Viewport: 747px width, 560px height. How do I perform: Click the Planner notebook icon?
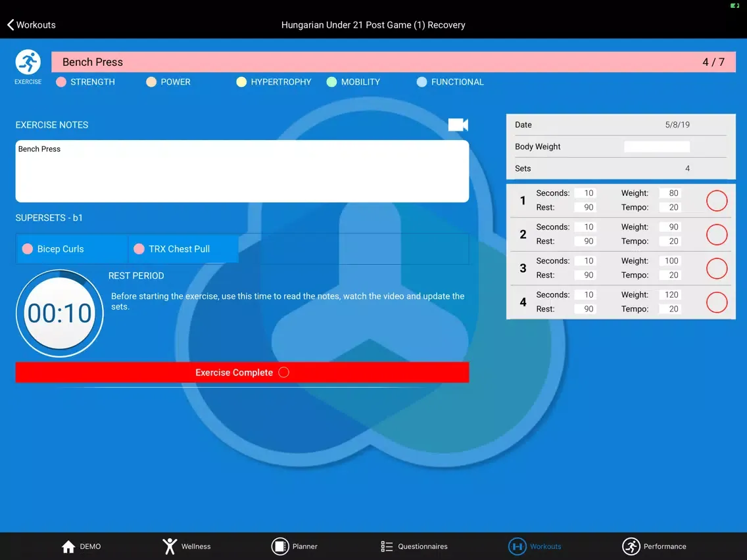point(280,547)
